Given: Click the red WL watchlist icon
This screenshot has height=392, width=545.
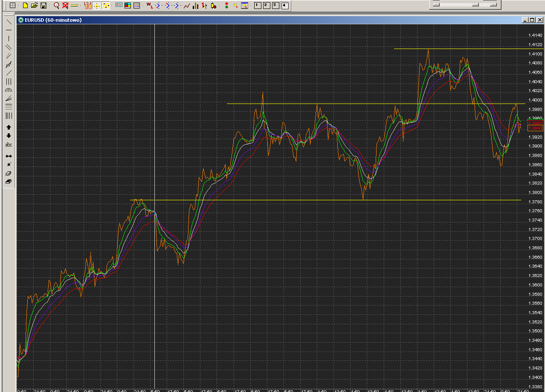Looking at the screenshot, I should pyautogui.click(x=150, y=6).
